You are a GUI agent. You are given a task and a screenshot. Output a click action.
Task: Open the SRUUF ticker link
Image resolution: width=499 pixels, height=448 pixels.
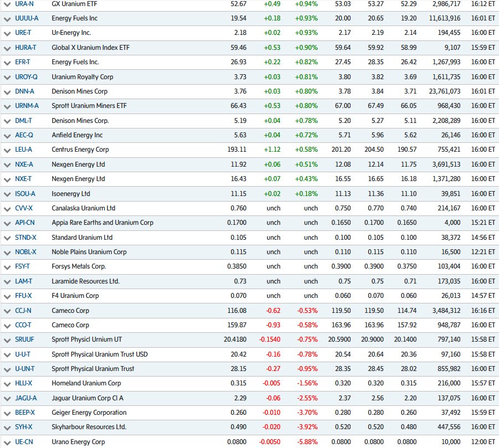pos(24,339)
